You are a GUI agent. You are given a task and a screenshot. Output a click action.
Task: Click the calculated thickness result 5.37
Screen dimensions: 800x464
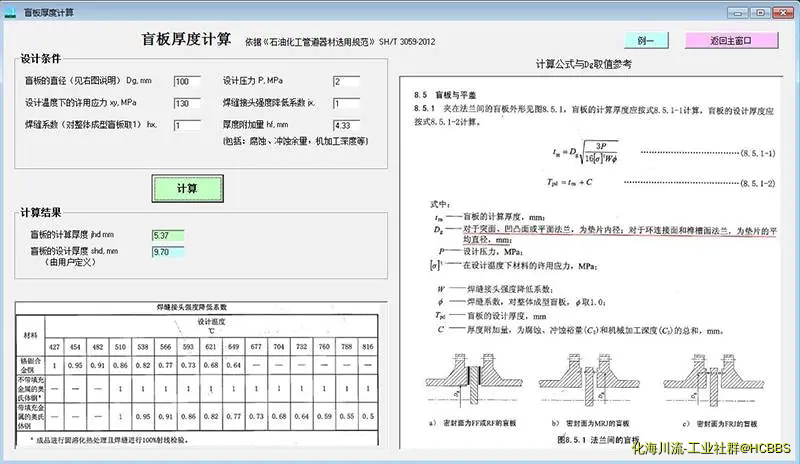(x=168, y=235)
